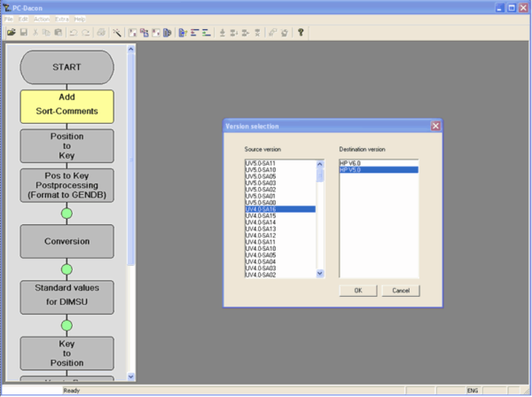Select source version UV4.0-SA12
This screenshot has width=532, height=397.
[x=280, y=236]
